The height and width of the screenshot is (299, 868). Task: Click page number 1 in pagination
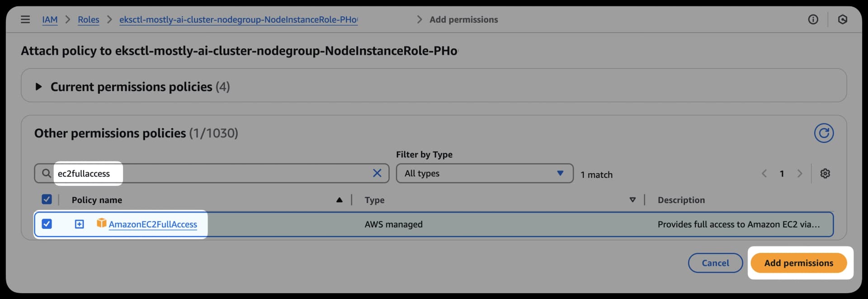(x=782, y=174)
